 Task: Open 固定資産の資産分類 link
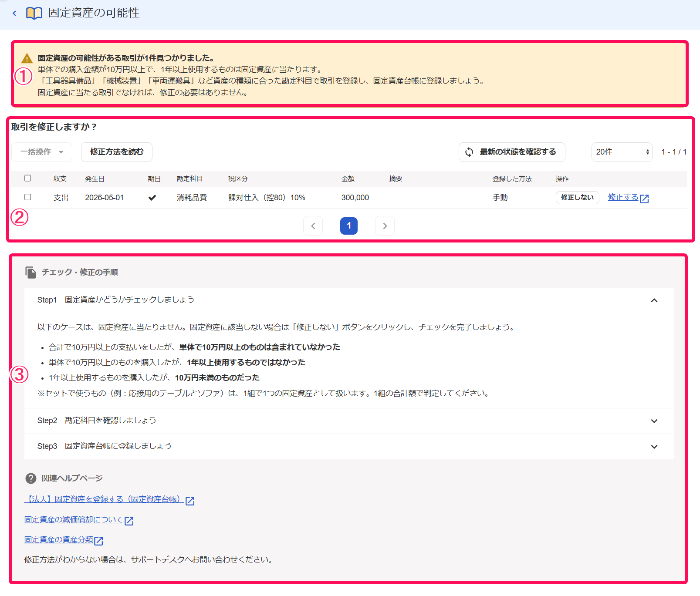pyautogui.click(x=59, y=540)
